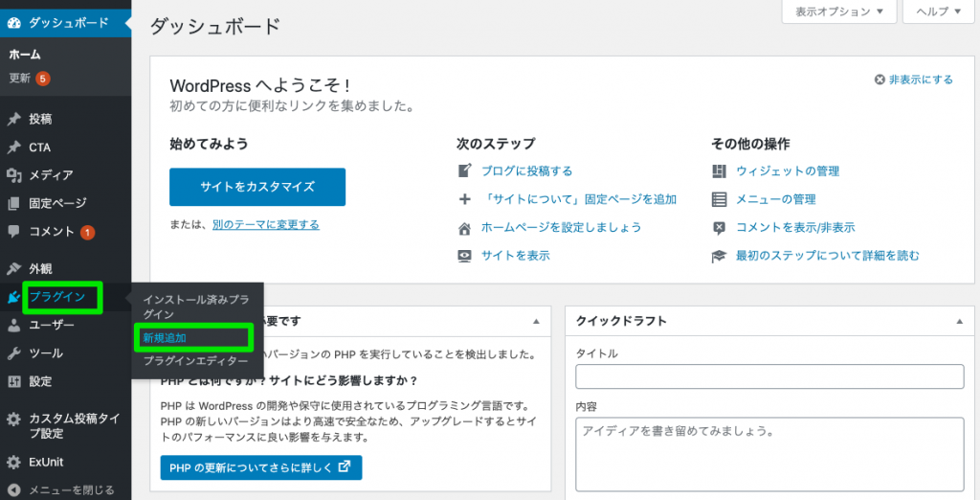Follow the 最初のステップについて詳細を読む link
980x500 pixels.
[828, 256]
